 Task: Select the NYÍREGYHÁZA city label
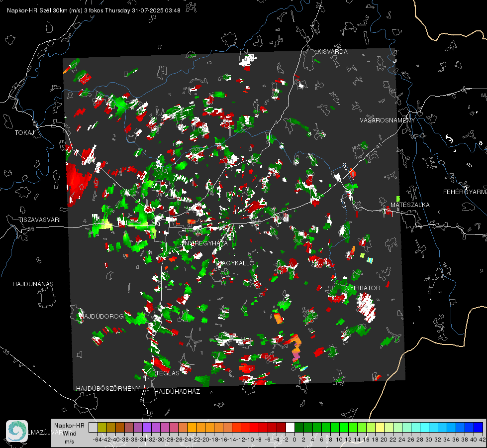click(205, 243)
